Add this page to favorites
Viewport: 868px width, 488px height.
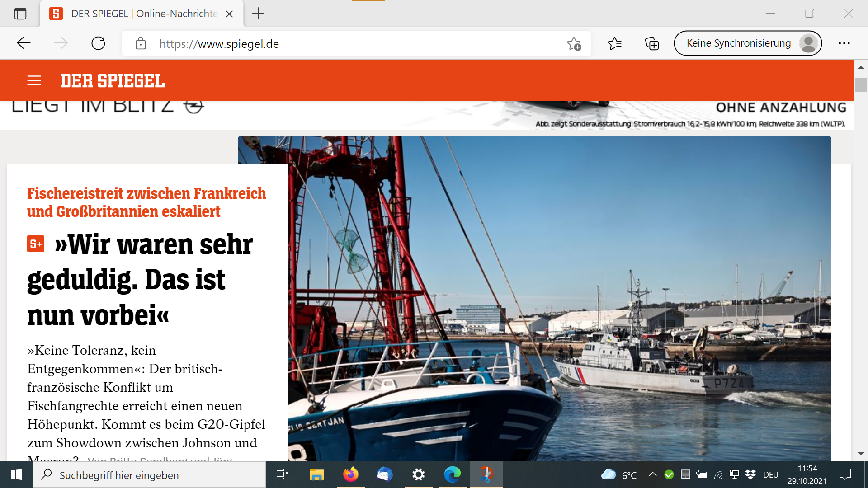pyautogui.click(x=574, y=44)
